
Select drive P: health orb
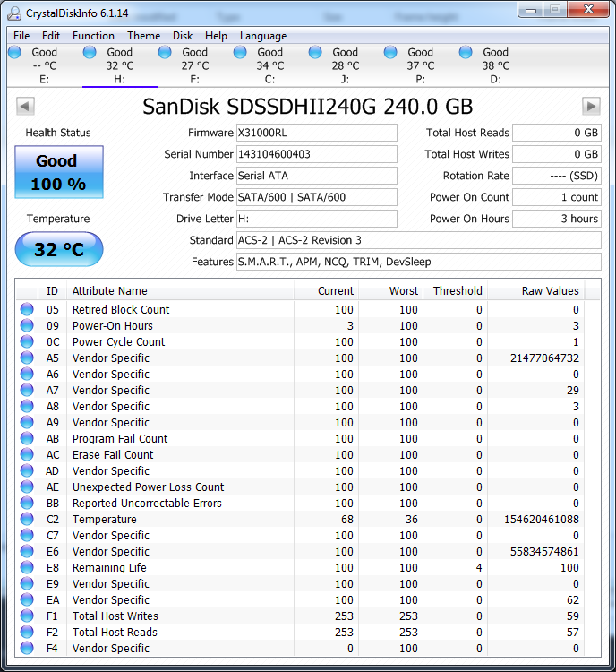pyautogui.click(x=390, y=53)
